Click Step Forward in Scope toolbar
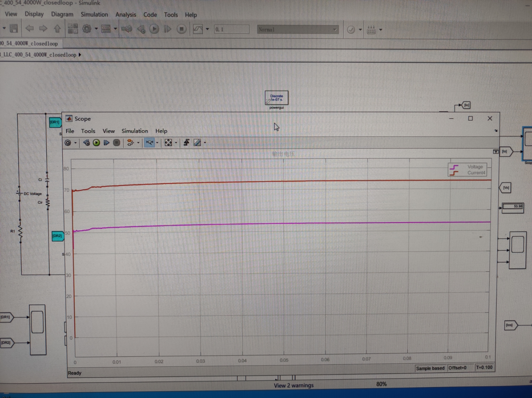Screen dimensions: 532x398 click(x=106, y=143)
